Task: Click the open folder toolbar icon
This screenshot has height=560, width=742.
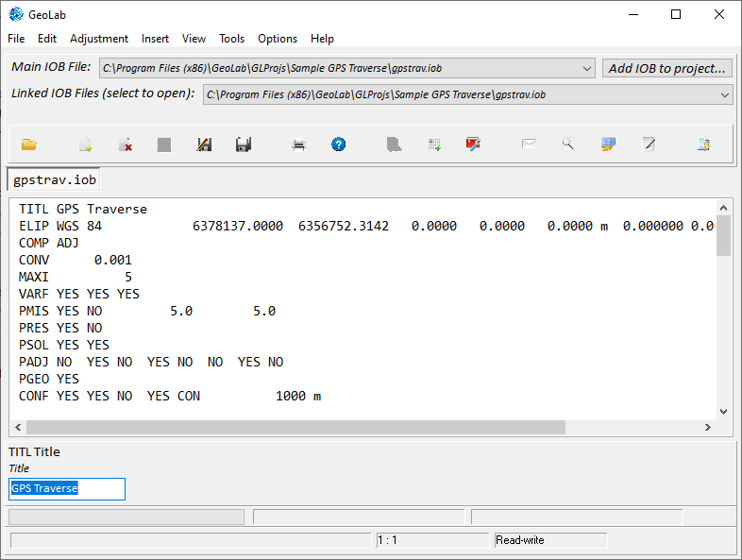Action: pyautogui.click(x=29, y=144)
